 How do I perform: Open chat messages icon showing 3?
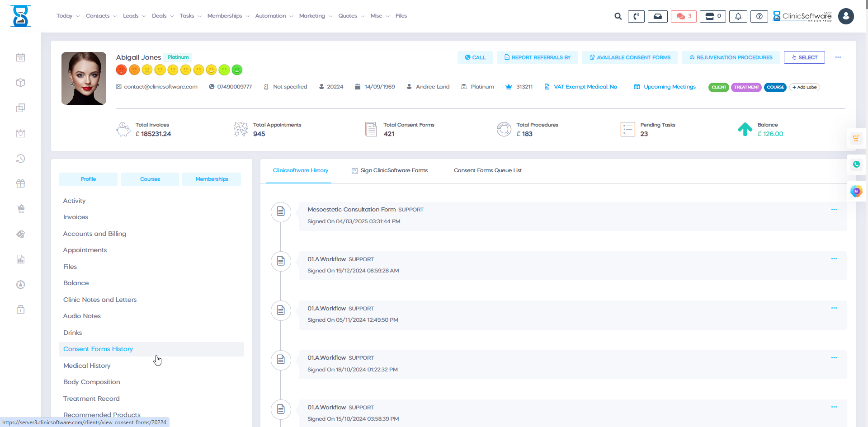[x=683, y=16]
